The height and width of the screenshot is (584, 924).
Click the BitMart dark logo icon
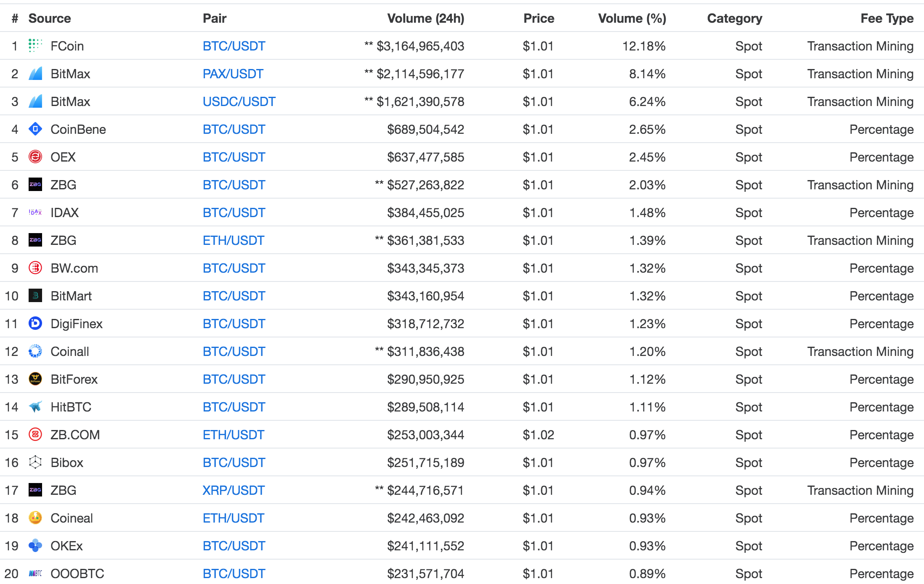pos(35,295)
